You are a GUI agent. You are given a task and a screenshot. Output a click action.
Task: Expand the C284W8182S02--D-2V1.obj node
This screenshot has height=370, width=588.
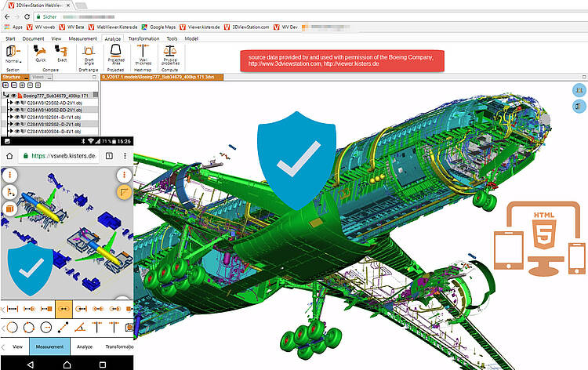click(12, 124)
